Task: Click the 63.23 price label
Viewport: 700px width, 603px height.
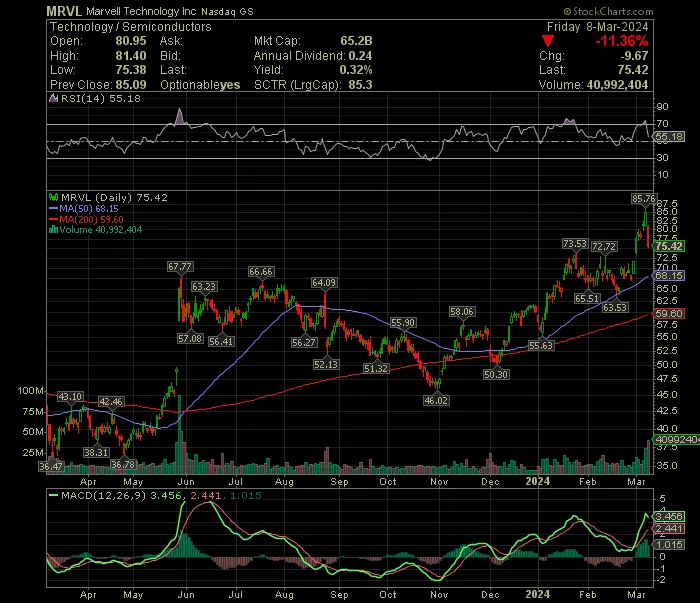Action: 204,287
